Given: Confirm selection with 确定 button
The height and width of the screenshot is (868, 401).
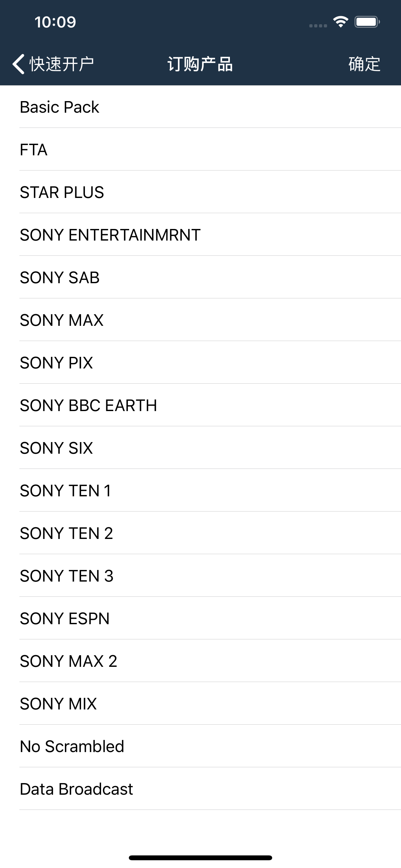Looking at the screenshot, I should pyautogui.click(x=364, y=64).
